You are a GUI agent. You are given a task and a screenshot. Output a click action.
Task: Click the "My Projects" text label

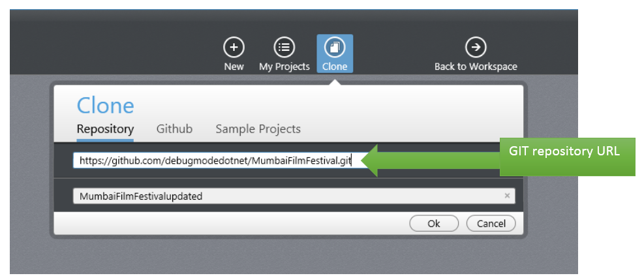(284, 67)
